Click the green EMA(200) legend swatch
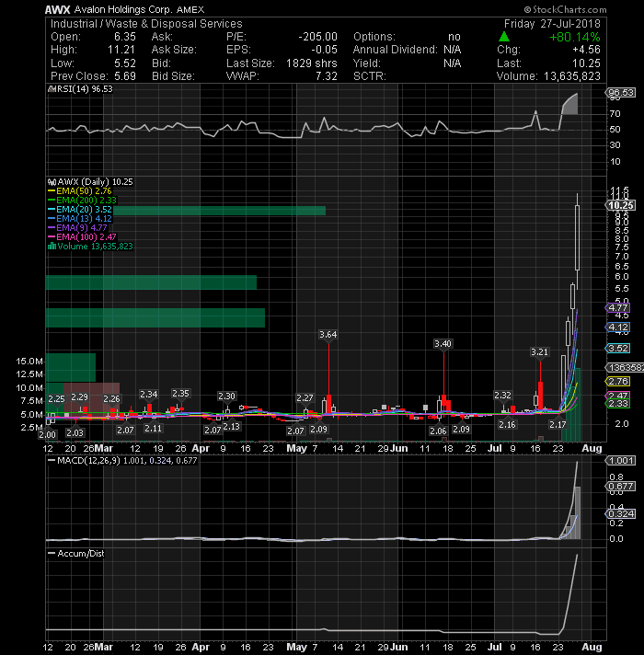644x655 pixels. tap(52, 201)
